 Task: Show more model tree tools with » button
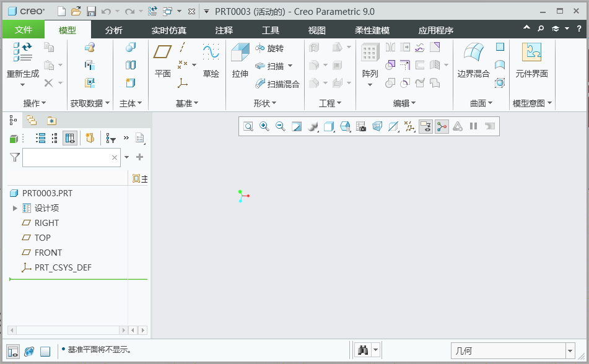[126, 138]
